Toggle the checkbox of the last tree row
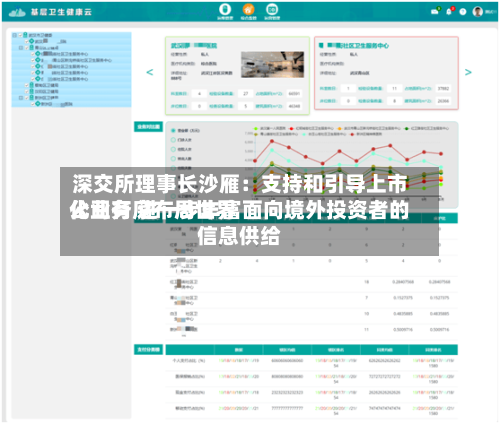This screenshot has height=424, width=500. [x=33, y=104]
